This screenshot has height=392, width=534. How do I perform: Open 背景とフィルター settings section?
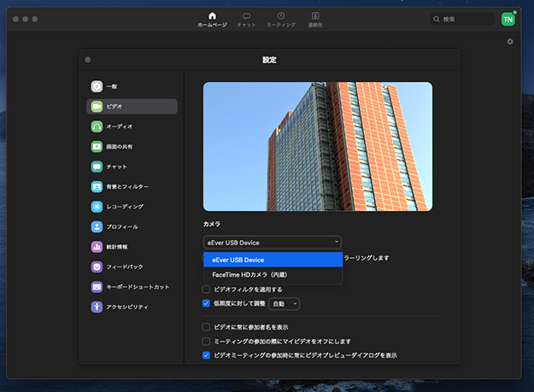coord(126,186)
